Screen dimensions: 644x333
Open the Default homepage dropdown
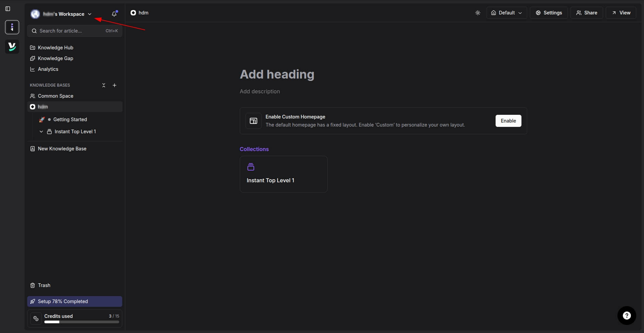506,12
